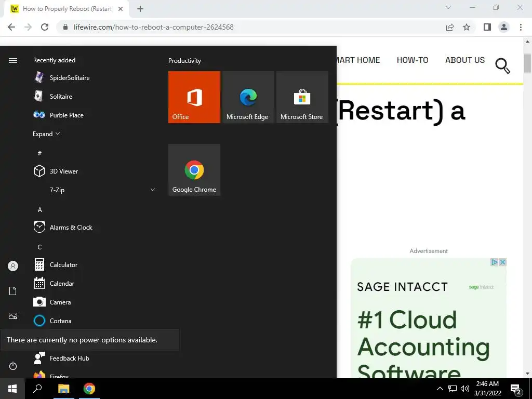Open a new Chrome tab
The width and height of the screenshot is (532, 399).
click(140, 9)
